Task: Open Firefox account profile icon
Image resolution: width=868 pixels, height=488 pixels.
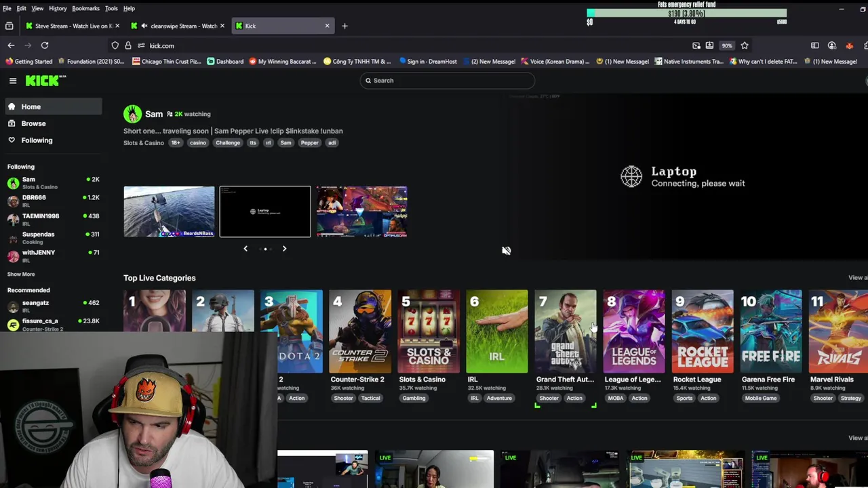Action: click(x=832, y=45)
